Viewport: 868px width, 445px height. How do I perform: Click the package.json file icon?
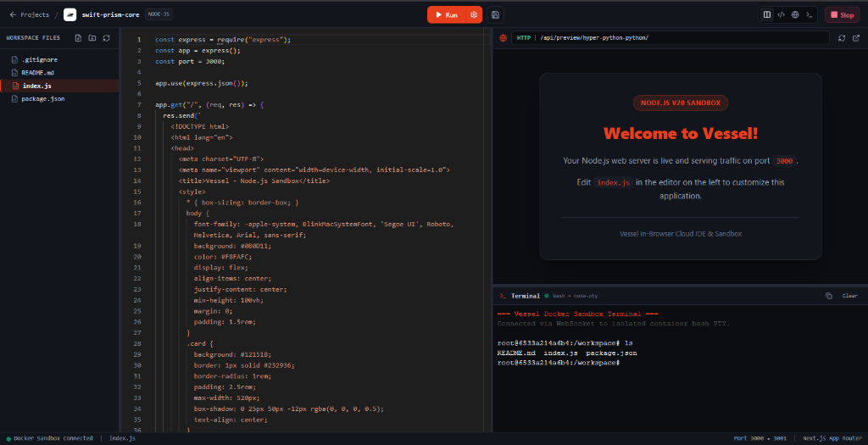click(15, 99)
